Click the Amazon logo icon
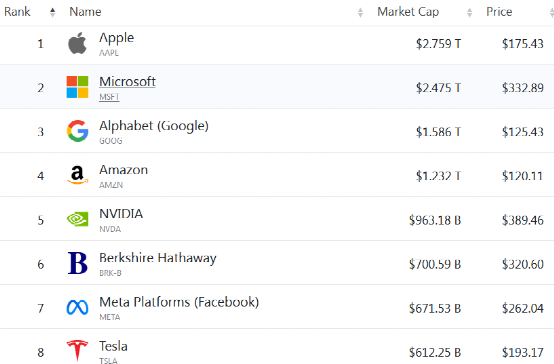554x364 pixels. (x=77, y=175)
